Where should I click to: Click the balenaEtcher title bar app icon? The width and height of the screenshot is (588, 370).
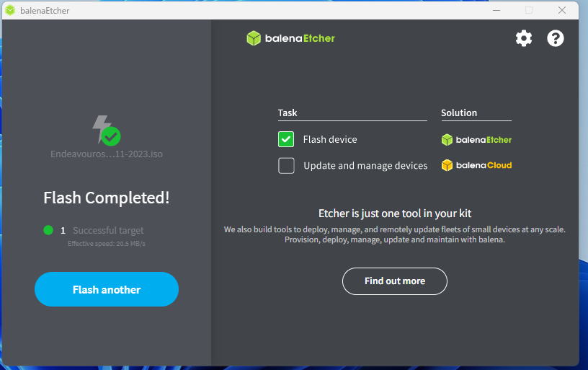[x=10, y=10]
